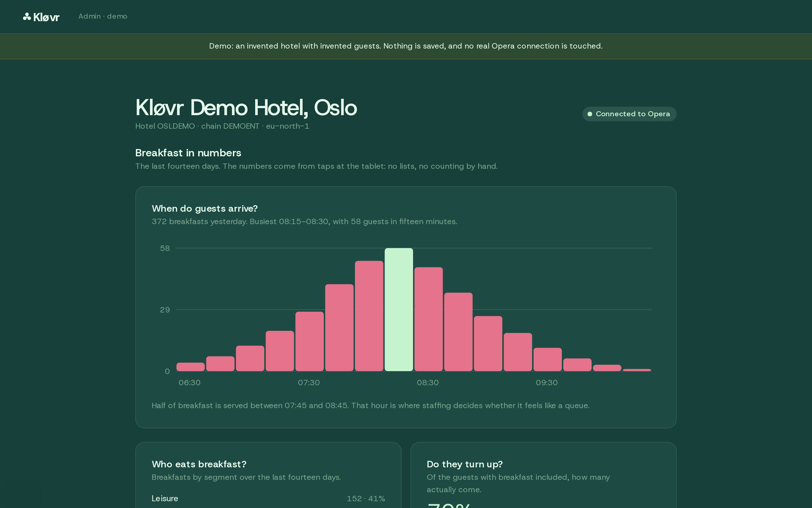The height and width of the screenshot is (508, 812).
Task: Click the Of the guests with breakfast included text
Action: pos(518,483)
